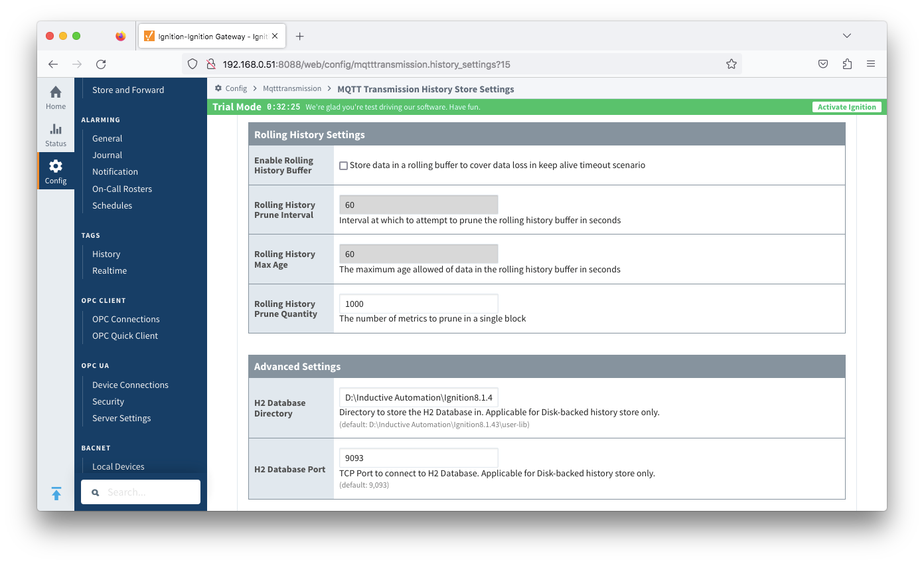Image resolution: width=924 pixels, height=564 pixels.
Task: Open the browser extensions puzzle icon
Action: coord(847,64)
